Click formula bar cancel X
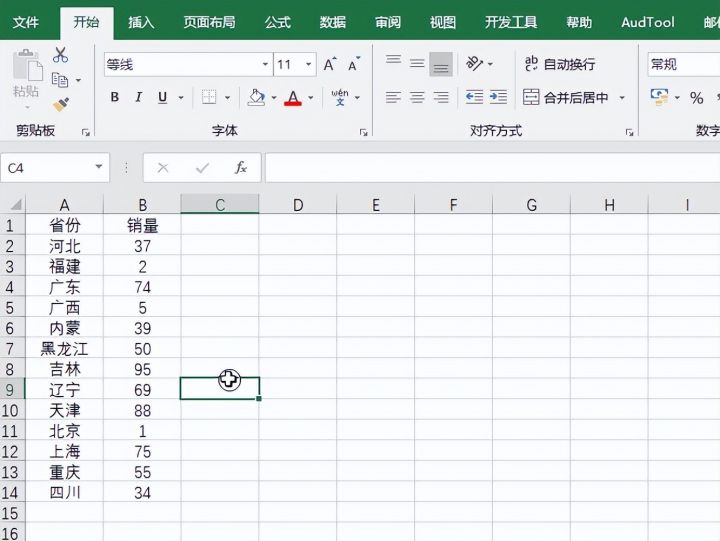Screen dimensions: 720x541 tap(163, 168)
